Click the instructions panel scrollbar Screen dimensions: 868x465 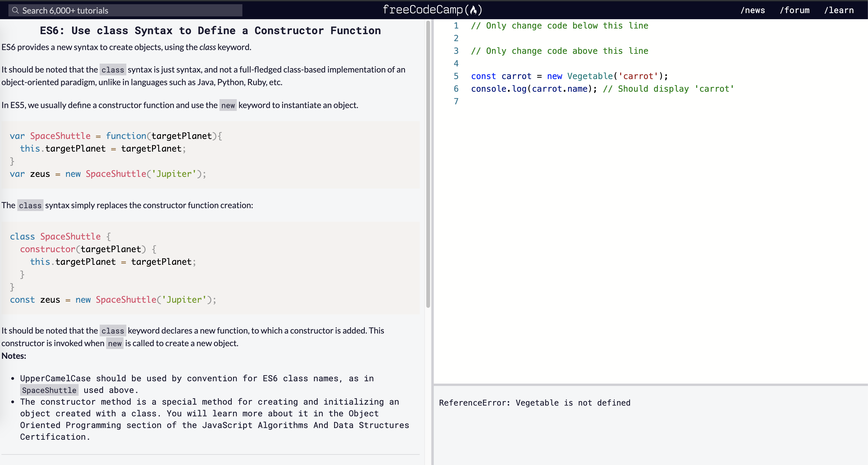point(428,164)
